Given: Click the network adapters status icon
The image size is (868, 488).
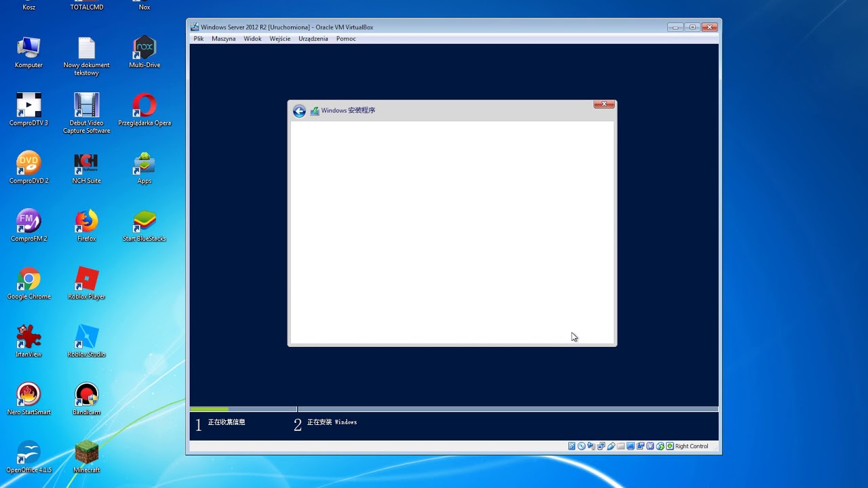Looking at the screenshot, I should click(601, 446).
